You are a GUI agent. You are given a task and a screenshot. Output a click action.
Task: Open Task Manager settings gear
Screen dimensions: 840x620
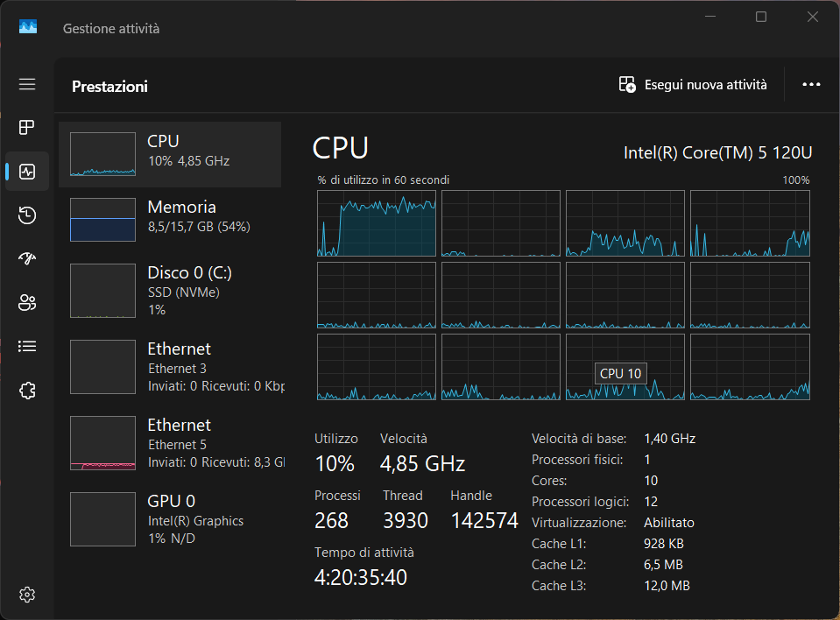tap(27, 595)
